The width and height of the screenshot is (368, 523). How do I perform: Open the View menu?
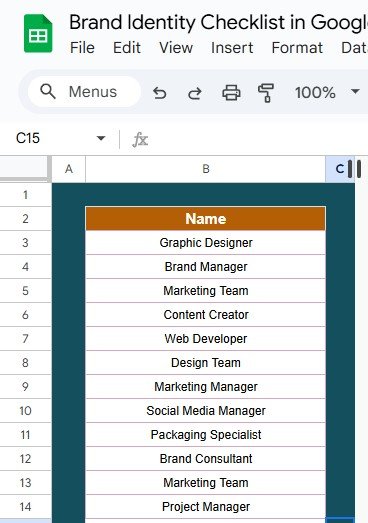[x=176, y=48]
